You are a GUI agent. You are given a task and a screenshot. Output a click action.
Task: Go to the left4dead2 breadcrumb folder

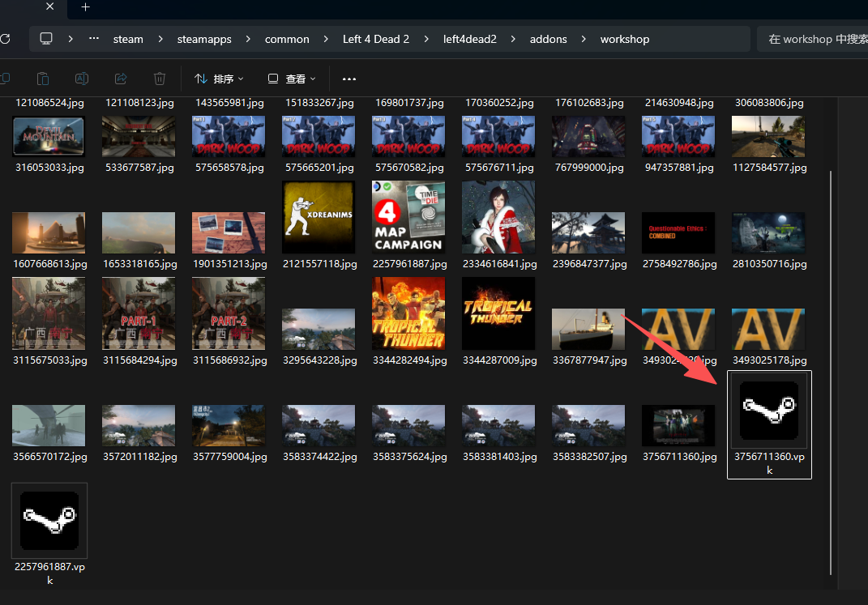[469, 39]
